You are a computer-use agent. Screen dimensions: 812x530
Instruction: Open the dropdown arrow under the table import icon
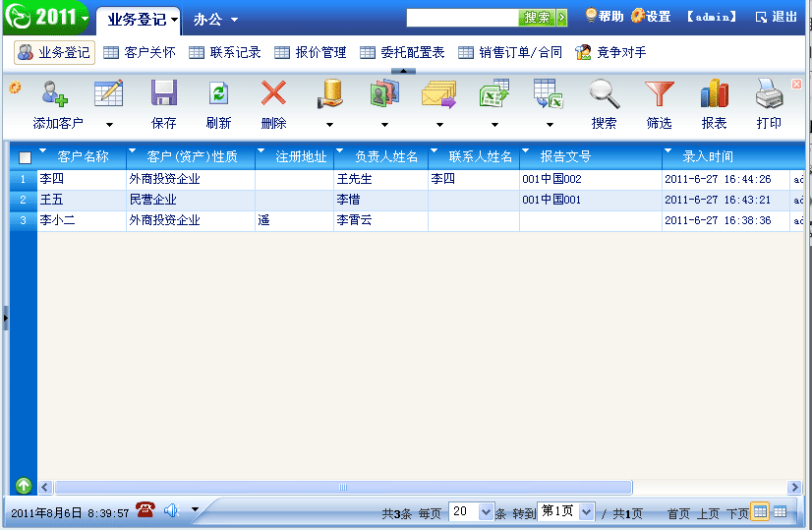coord(550,124)
